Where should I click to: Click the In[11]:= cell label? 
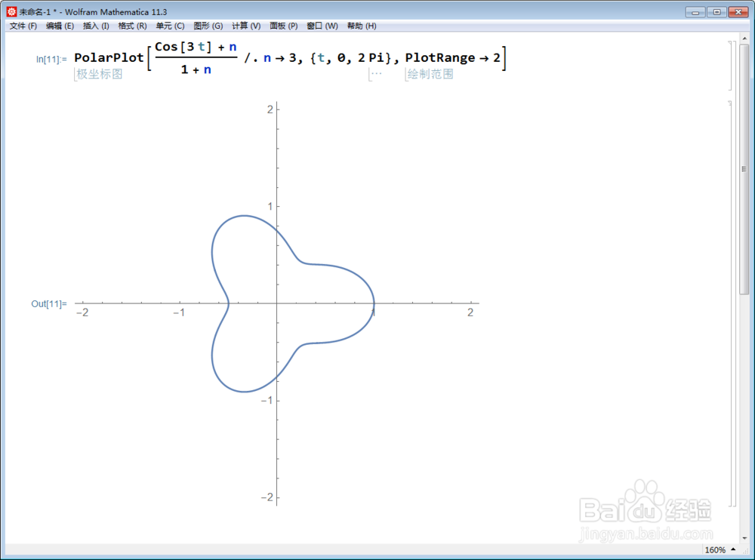coord(51,59)
